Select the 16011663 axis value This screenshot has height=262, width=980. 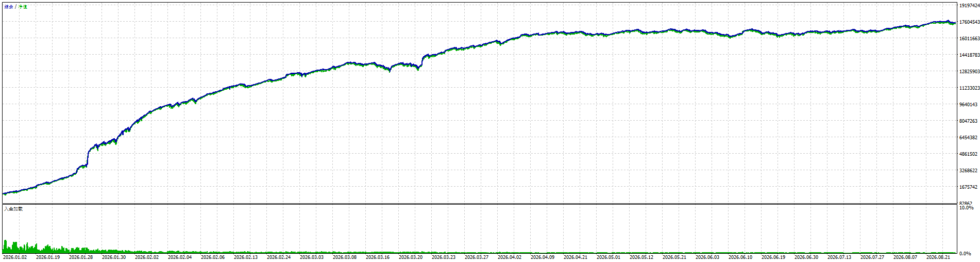tap(969, 39)
